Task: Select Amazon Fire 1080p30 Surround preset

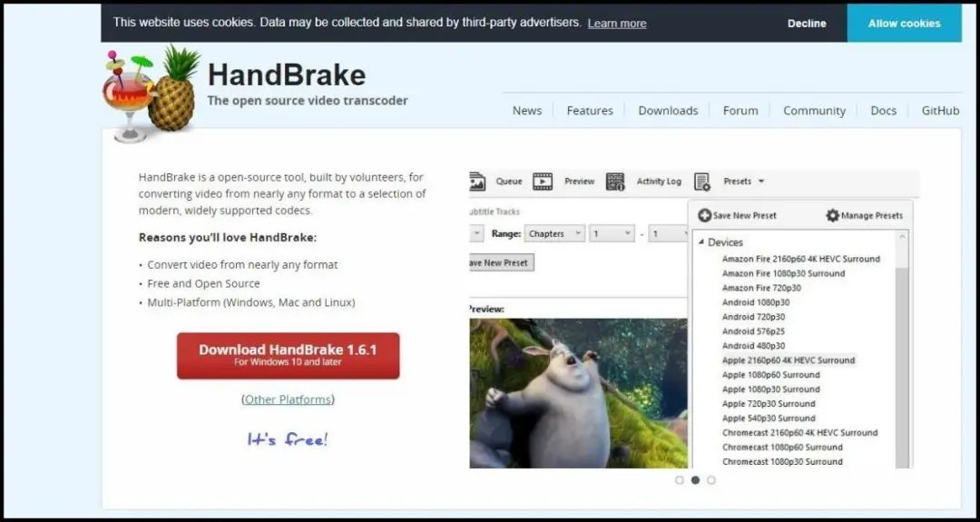Action: pyautogui.click(x=783, y=273)
